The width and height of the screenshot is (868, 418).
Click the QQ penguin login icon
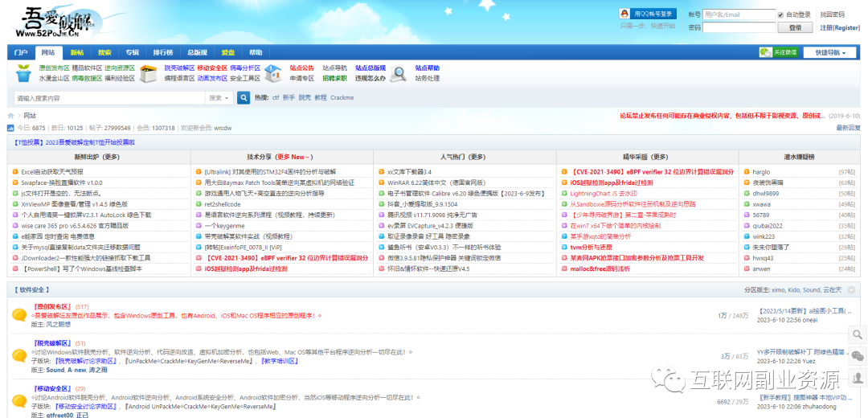coord(624,14)
